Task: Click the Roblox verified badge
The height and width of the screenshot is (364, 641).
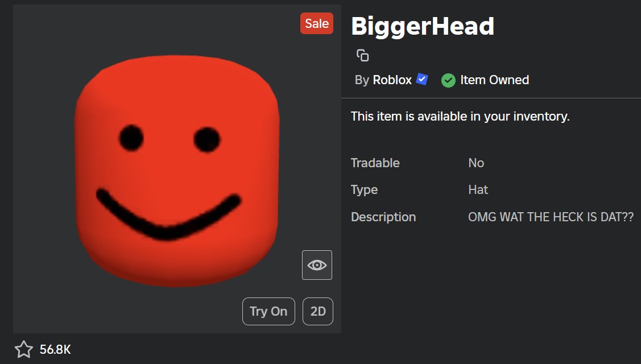Action: (x=422, y=80)
